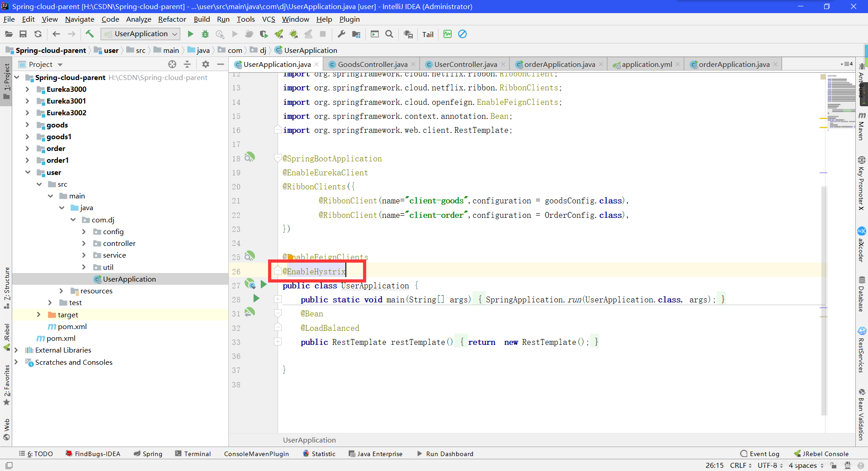868x471 pixels.
Task: Hide the Project panel with minus icon
Action: pos(221,64)
